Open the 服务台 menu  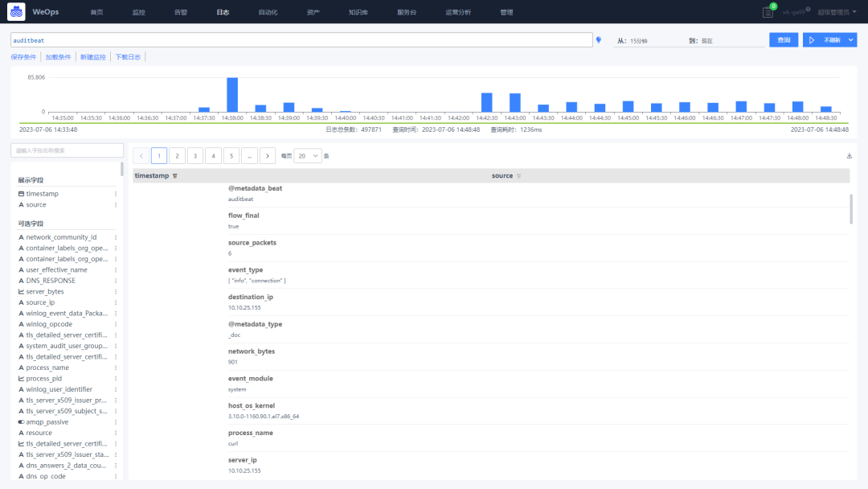[x=407, y=12]
